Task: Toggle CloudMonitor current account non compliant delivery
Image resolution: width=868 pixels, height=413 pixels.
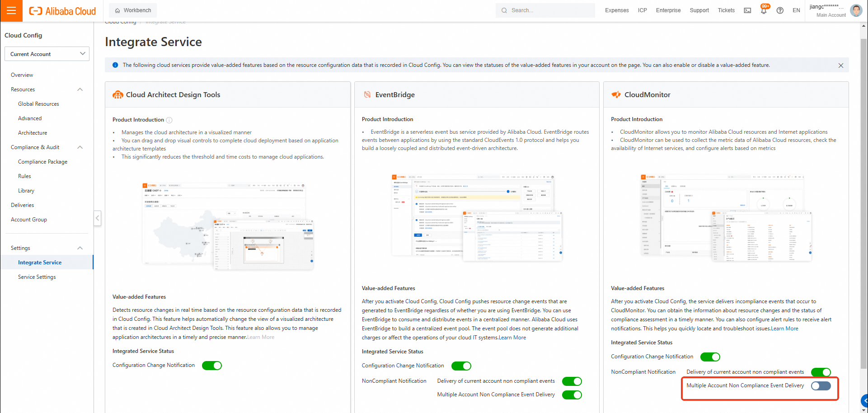Action: point(821,372)
